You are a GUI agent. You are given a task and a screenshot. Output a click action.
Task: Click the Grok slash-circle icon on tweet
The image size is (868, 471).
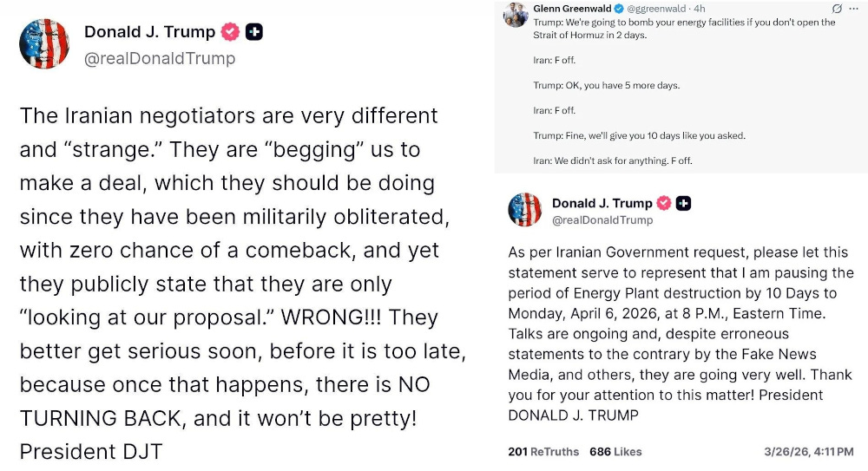[x=837, y=9]
